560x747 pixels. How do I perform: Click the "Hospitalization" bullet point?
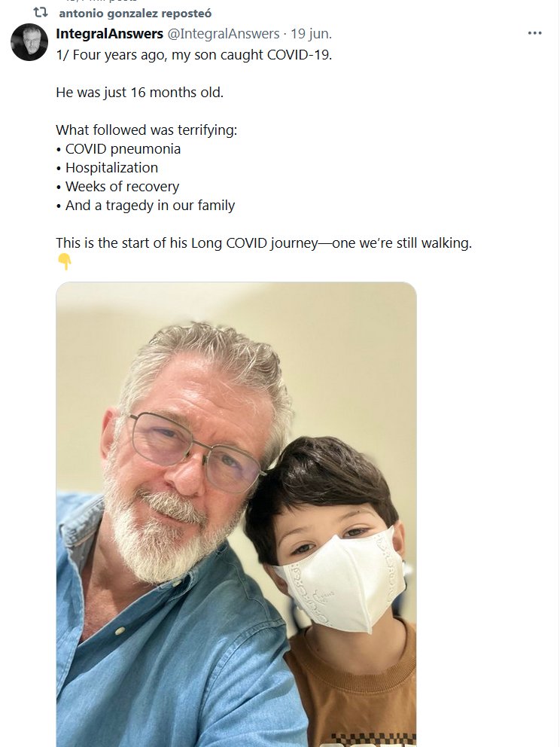(x=111, y=168)
